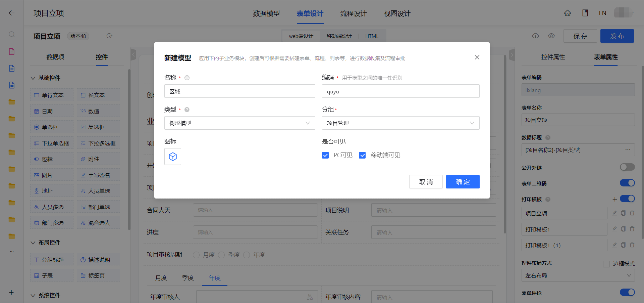Image resolution: width=644 pixels, height=303 pixels.
Task: Close the 新建模型 dialog
Action: coord(477,57)
